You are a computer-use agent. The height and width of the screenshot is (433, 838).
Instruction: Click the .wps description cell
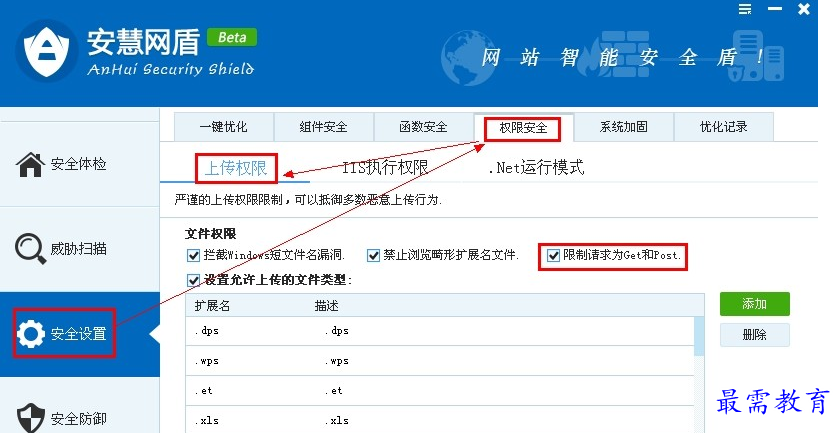tap(336, 361)
